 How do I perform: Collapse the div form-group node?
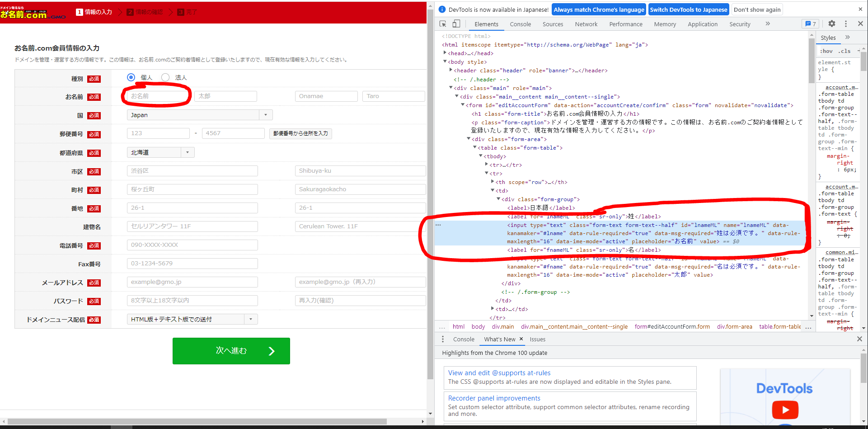point(498,199)
